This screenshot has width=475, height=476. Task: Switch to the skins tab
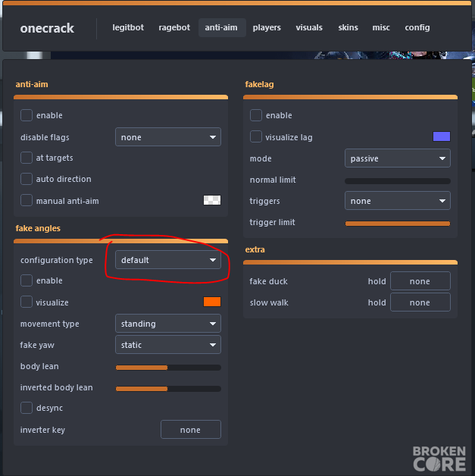(348, 27)
